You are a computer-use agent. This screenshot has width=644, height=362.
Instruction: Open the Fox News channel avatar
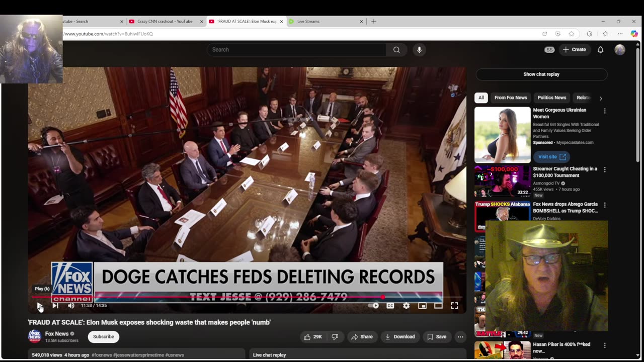(35, 336)
